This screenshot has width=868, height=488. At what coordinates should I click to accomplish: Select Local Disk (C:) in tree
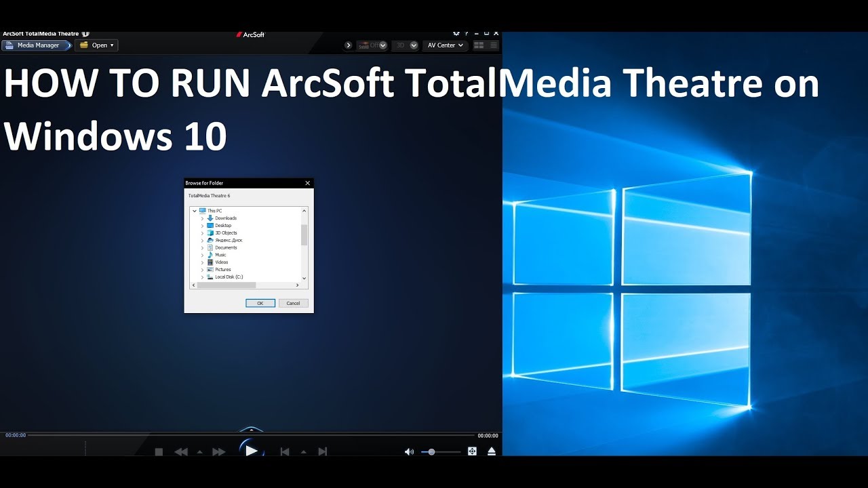click(x=229, y=277)
